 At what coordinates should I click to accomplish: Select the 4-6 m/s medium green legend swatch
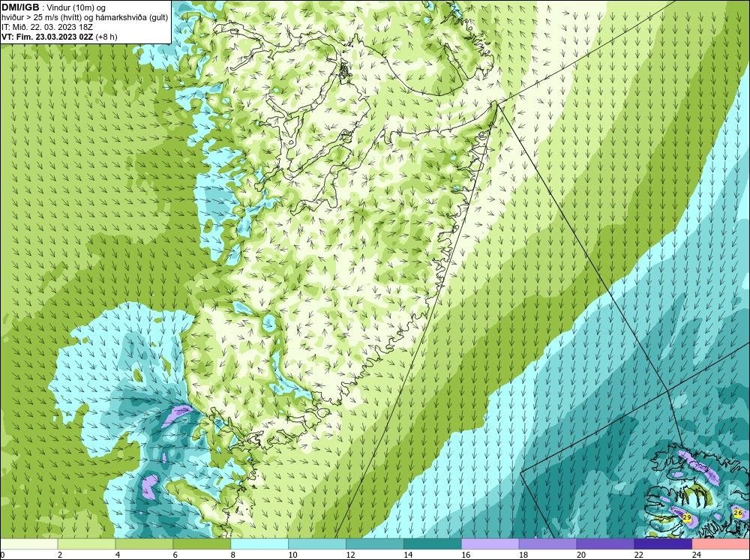click(x=144, y=544)
